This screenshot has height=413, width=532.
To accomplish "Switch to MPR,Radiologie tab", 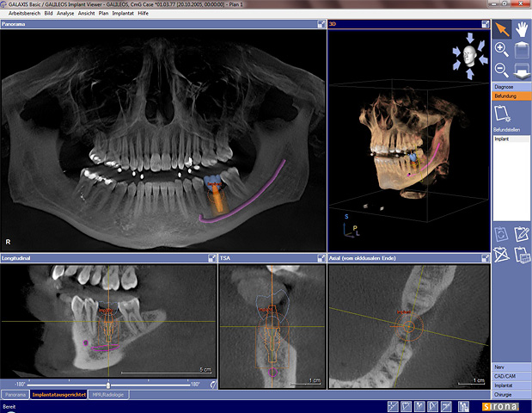I will tap(108, 395).
